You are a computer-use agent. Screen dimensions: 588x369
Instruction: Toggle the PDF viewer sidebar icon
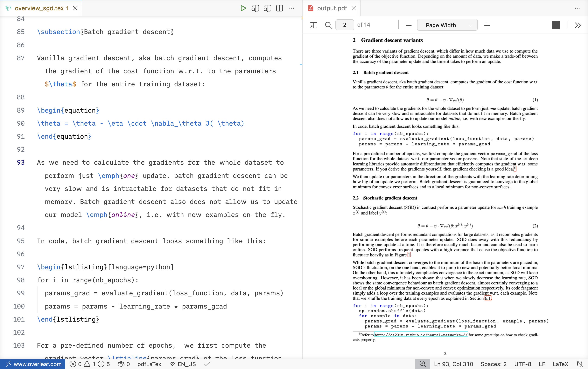313,25
